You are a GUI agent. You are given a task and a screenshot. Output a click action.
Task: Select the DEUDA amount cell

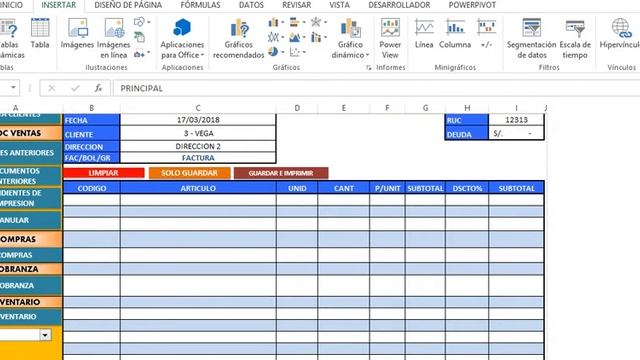point(516,133)
